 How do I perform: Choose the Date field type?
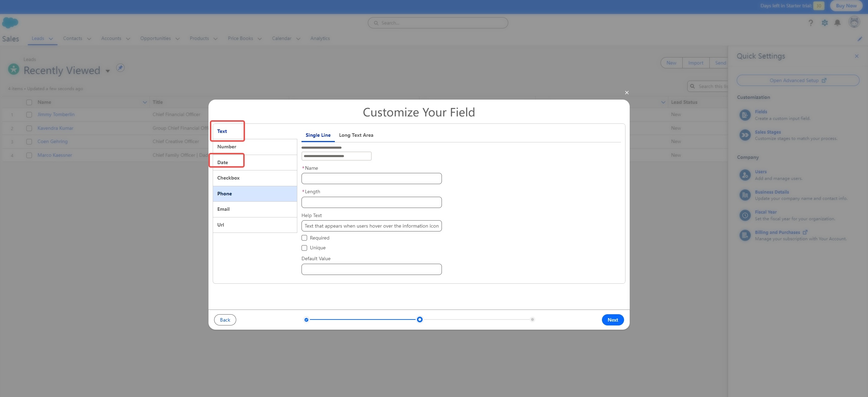coord(255,162)
